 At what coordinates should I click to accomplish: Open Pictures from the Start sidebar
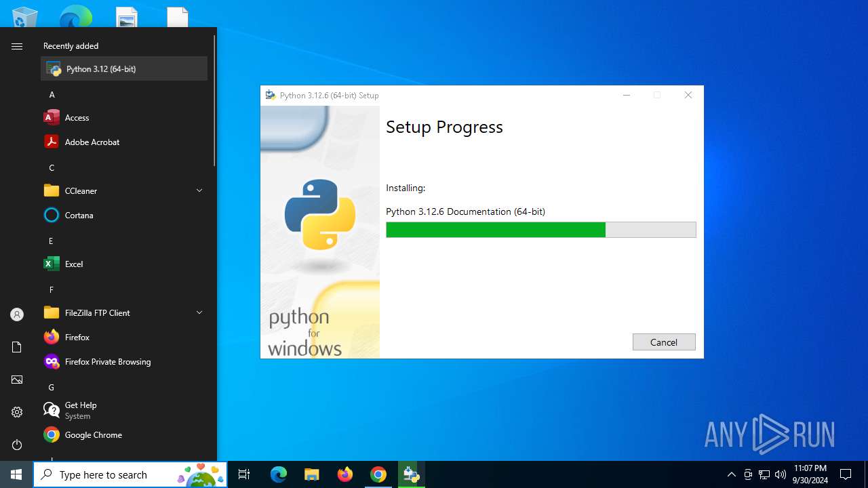(x=17, y=380)
